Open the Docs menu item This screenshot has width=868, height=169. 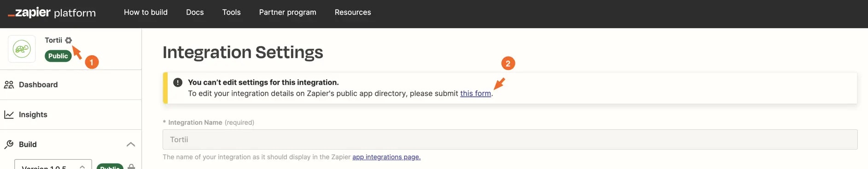[195, 12]
